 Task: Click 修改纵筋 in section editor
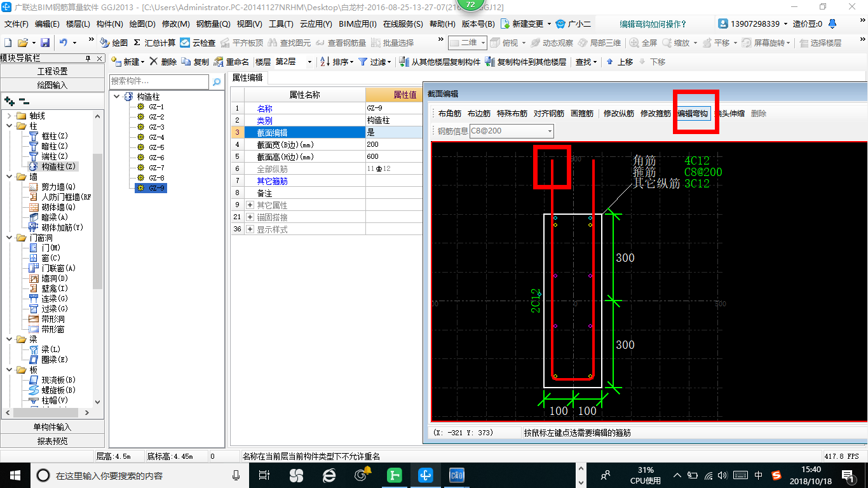(x=619, y=114)
